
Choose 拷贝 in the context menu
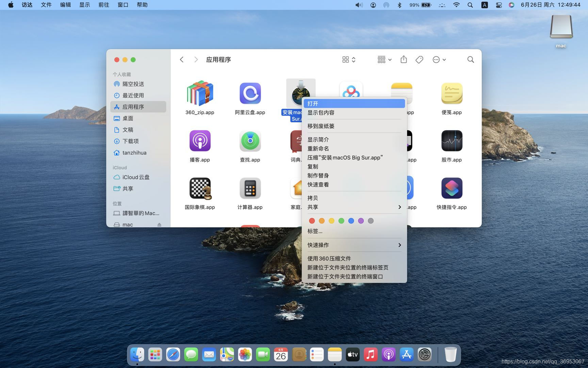point(354,198)
